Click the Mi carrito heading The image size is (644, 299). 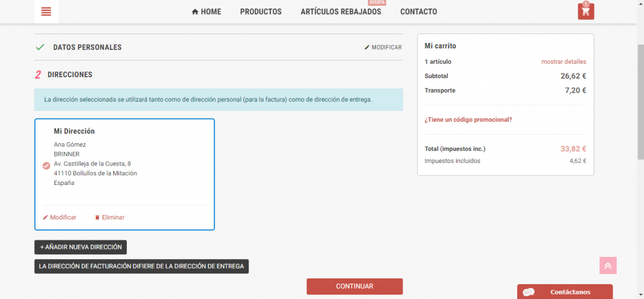[x=440, y=46]
